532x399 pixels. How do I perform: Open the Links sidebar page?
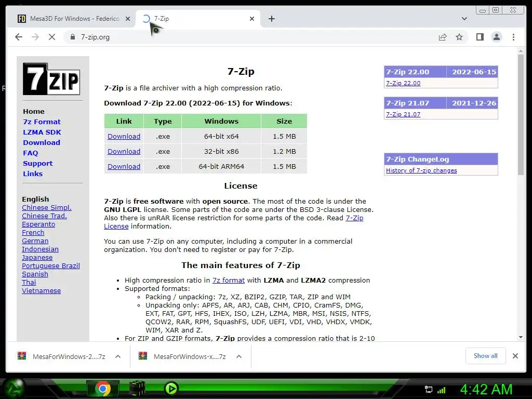click(x=33, y=174)
